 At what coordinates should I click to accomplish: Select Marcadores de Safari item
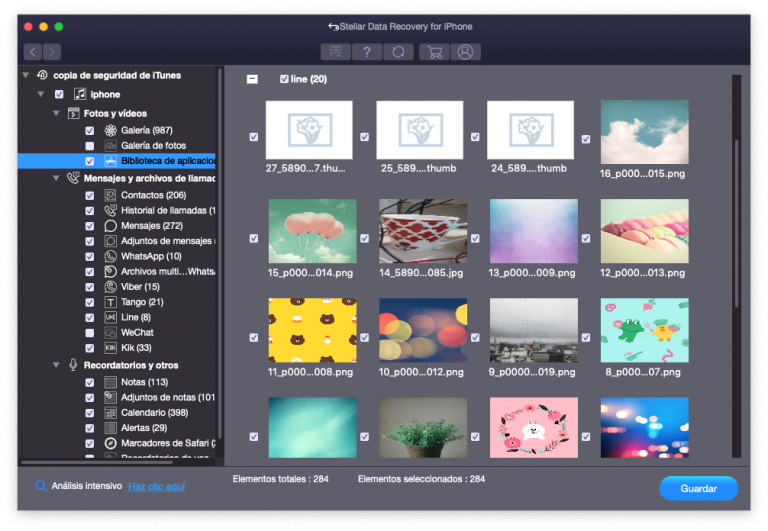click(167, 443)
